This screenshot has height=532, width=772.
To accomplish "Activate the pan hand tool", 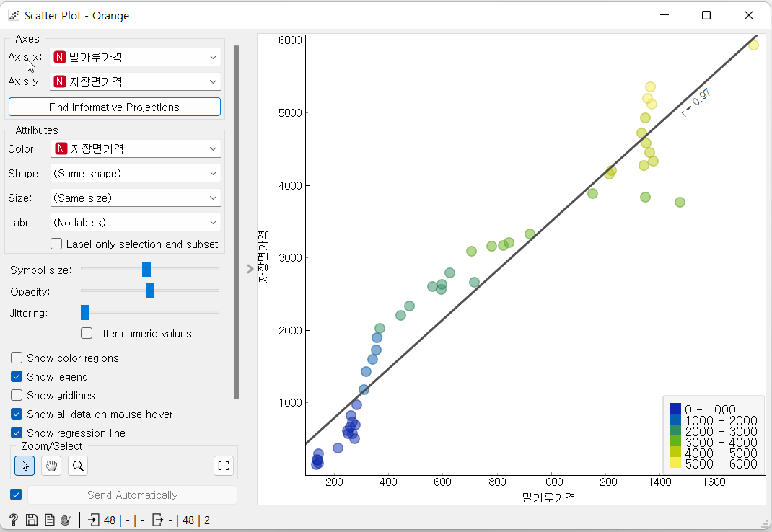I will (51, 466).
